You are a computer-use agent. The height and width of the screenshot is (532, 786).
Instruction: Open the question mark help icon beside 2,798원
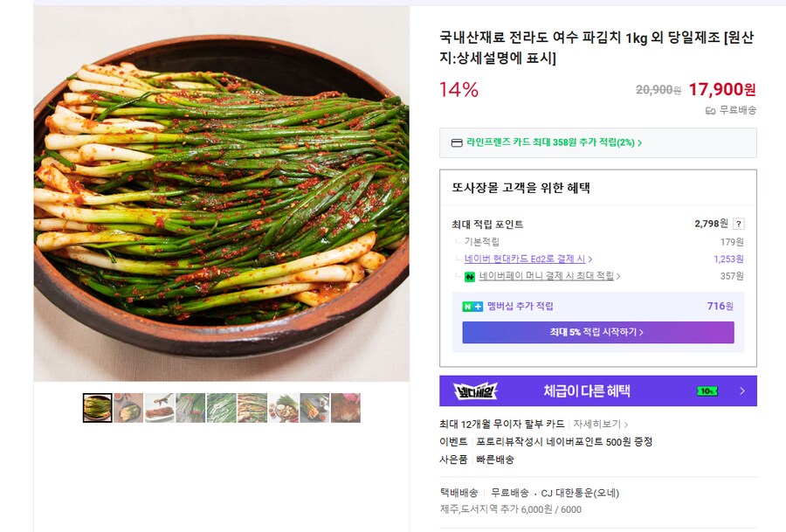pyautogui.click(x=738, y=223)
